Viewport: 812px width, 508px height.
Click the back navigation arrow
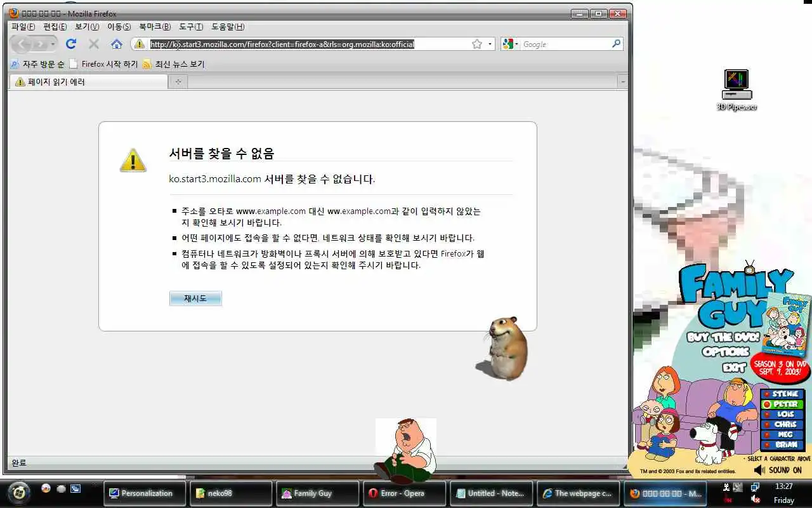coord(20,44)
